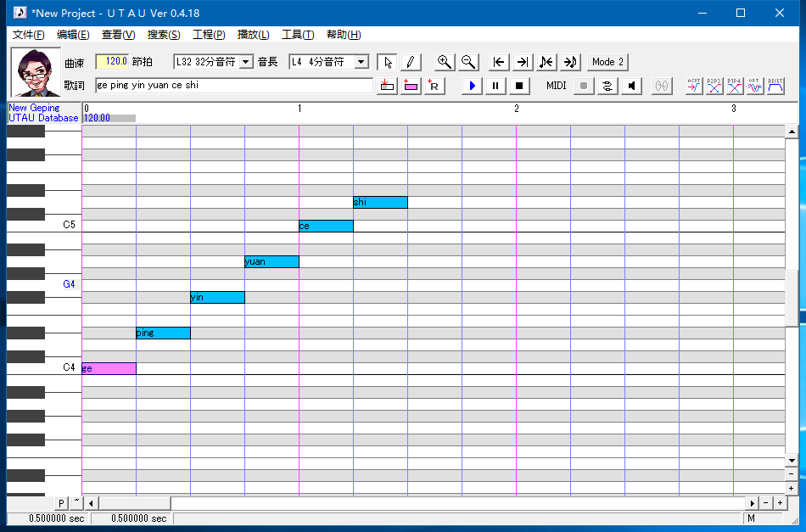This screenshot has width=806, height=532.
Task: Select the pencil draw tool
Action: (x=410, y=62)
